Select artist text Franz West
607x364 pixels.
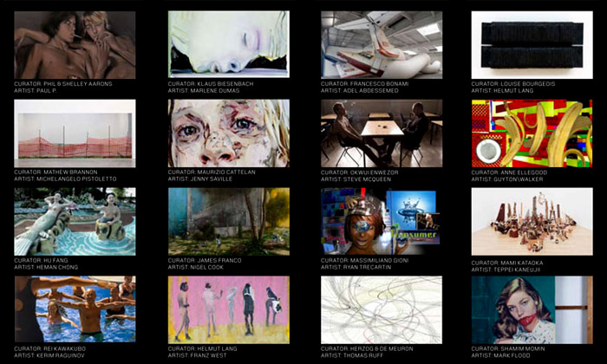click(x=197, y=355)
